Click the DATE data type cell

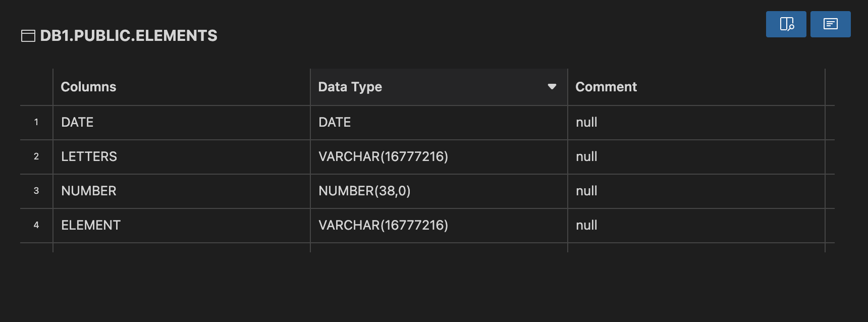click(x=335, y=122)
